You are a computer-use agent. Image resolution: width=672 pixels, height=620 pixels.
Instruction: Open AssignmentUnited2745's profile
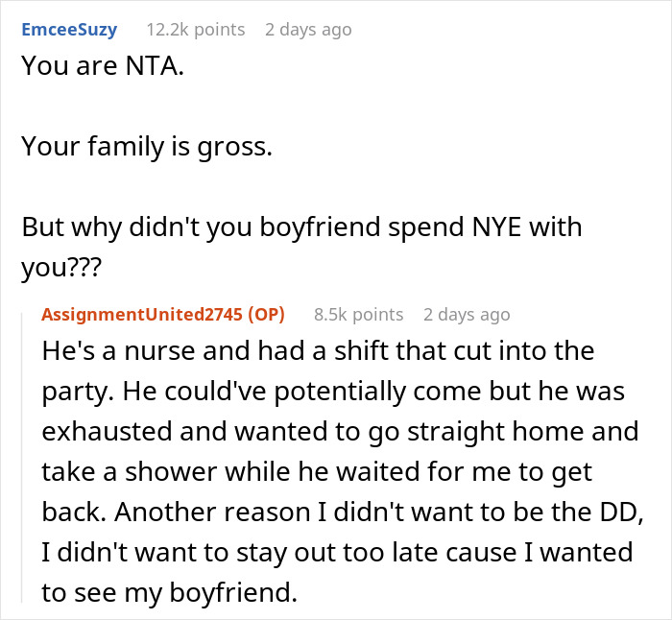click(142, 315)
